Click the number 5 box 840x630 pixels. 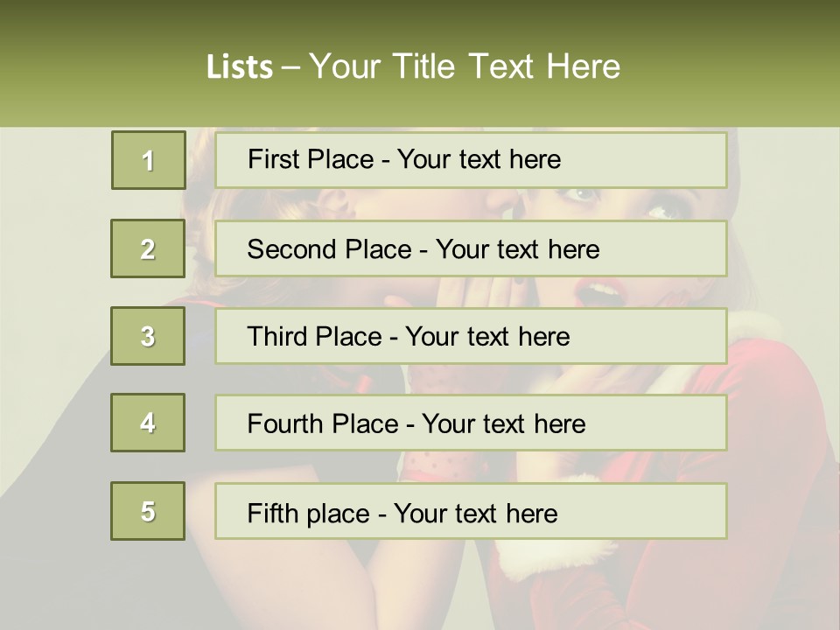click(148, 511)
